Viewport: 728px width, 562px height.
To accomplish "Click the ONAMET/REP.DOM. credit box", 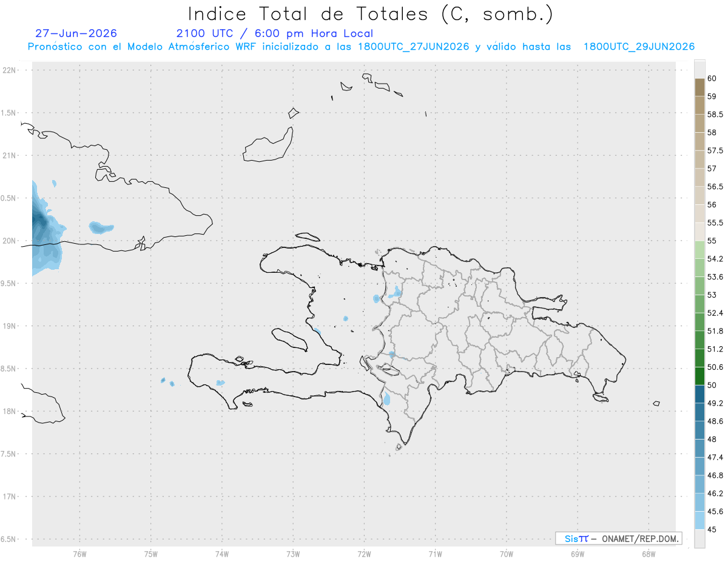I will (x=618, y=538).
